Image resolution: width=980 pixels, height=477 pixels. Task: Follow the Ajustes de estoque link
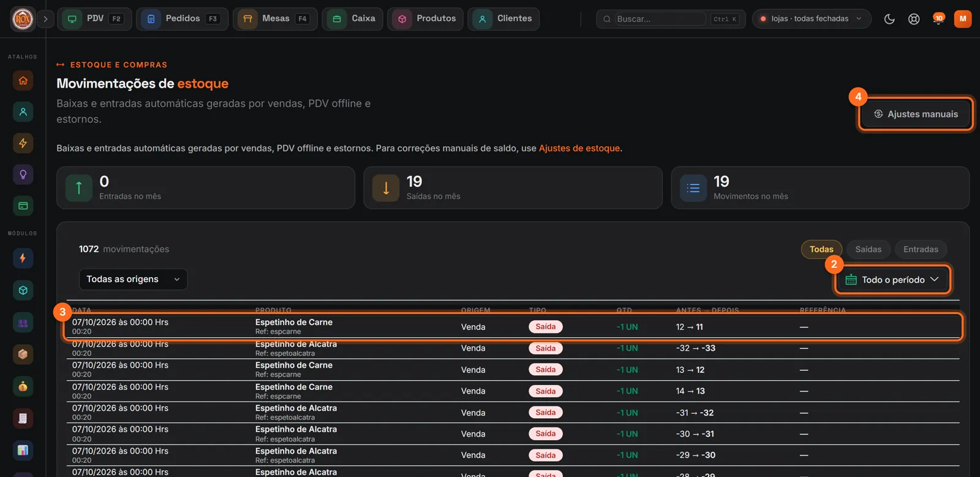tap(579, 148)
